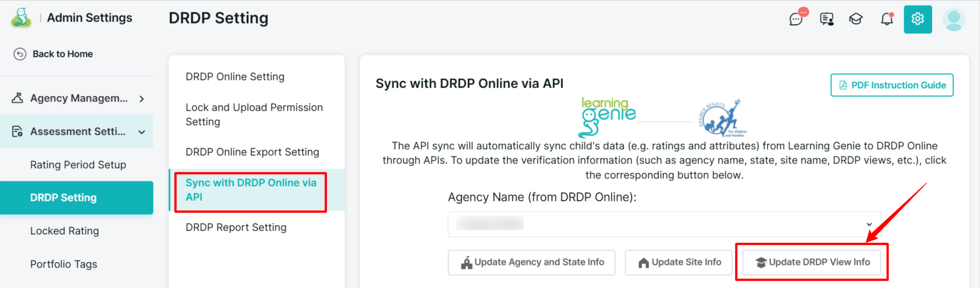Click the settings gear icon
Screen dimensions: 980x288
pyautogui.click(x=917, y=19)
